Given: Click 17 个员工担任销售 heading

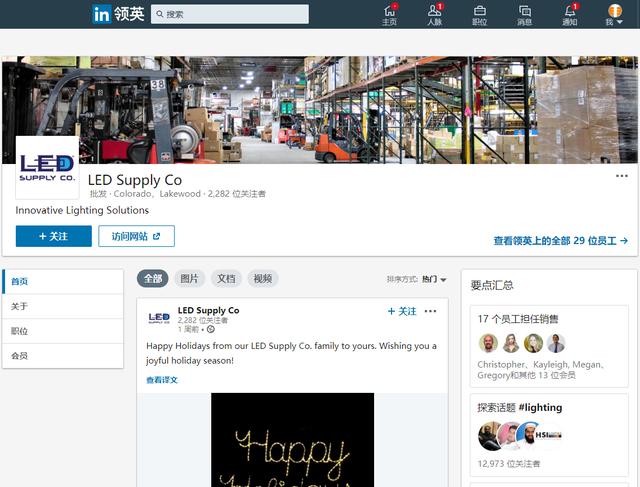Looking at the screenshot, I should (x=518, y=319).
